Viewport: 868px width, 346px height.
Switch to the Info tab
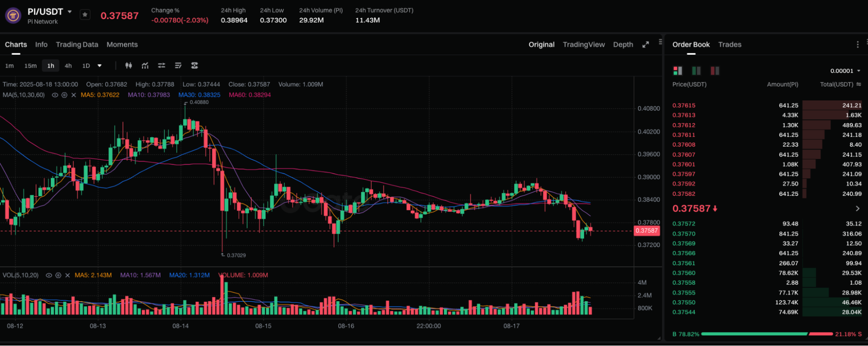[41, 45]
